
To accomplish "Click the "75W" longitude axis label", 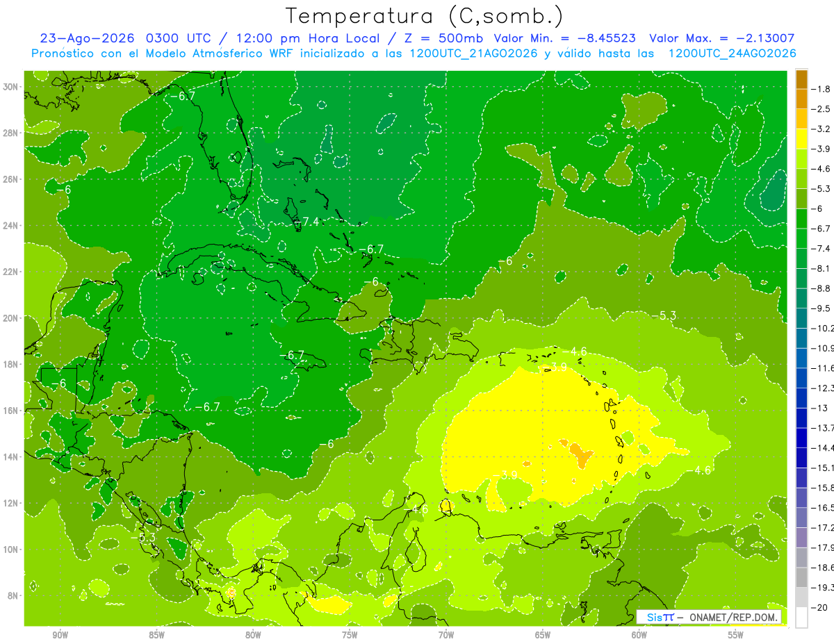I will pyautogui.click(x=350, y=635).
